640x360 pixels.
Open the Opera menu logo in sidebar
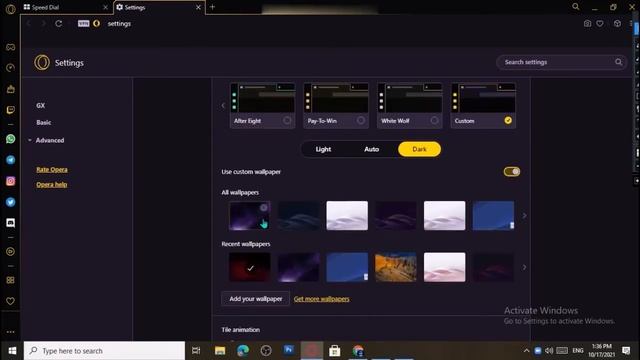tap(11, 9)
